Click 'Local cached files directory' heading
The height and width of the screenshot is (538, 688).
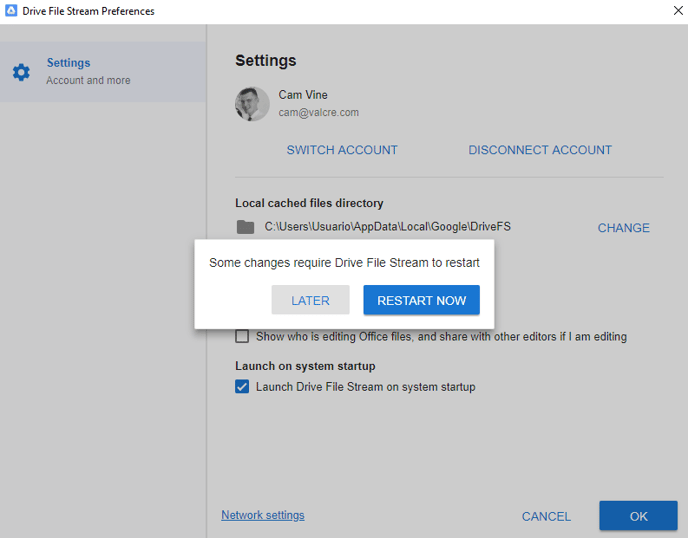coord(309,203)
